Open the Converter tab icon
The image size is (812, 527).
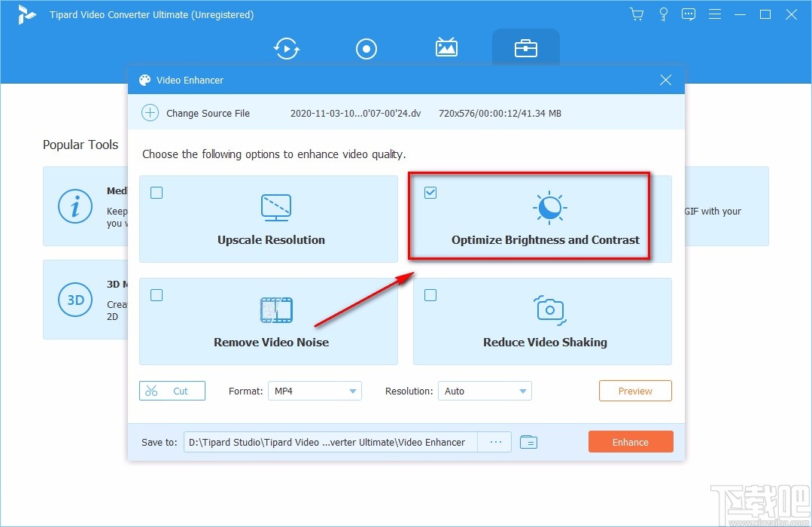coord(287,49)
